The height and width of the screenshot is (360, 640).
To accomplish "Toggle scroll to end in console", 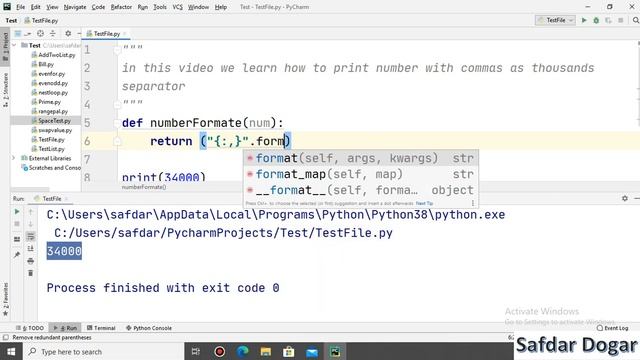I will click(31, 249).
